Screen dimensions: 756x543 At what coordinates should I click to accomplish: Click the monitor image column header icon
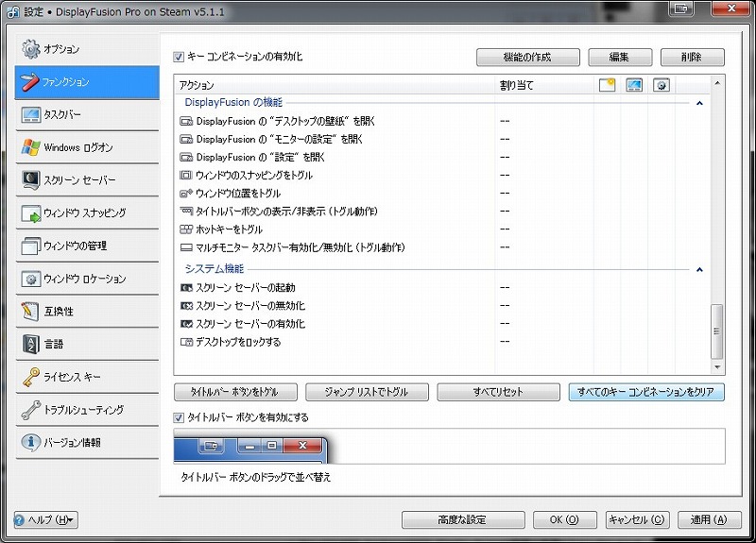(x=634, y=85)
